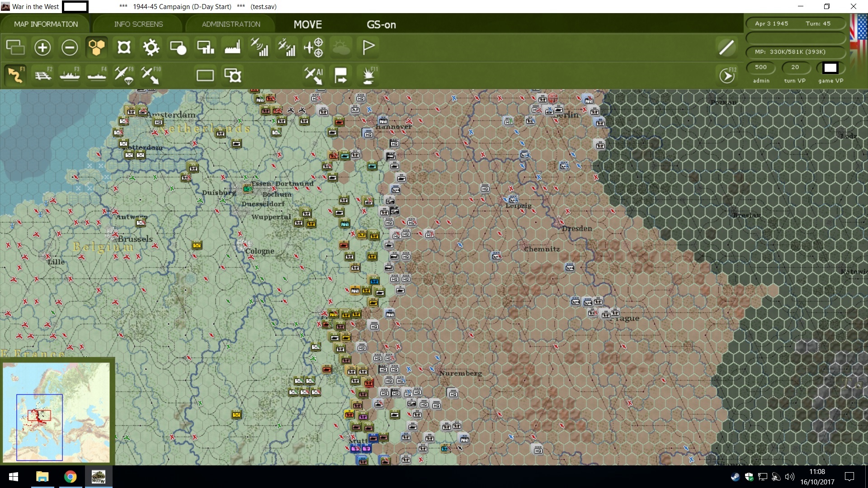Open the notification center icon
The image size is (868, 488).
pos(849,477)
